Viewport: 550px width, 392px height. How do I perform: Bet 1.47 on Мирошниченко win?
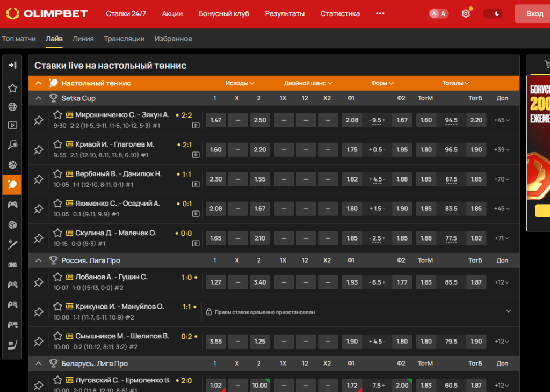216,120
